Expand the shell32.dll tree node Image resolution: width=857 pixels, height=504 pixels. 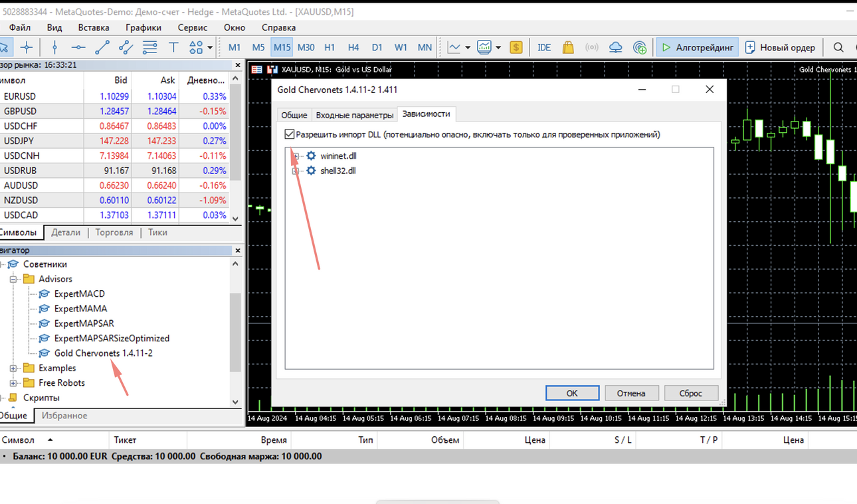(296, 171)
